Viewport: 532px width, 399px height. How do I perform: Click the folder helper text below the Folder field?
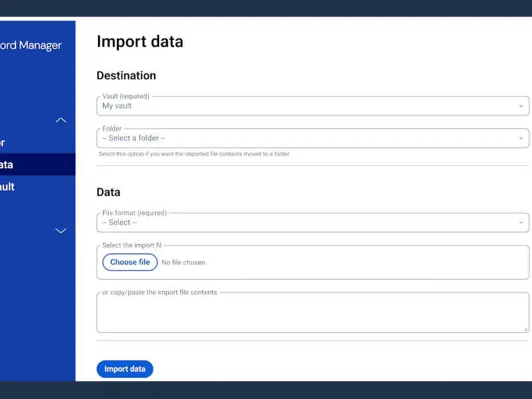(194, 154)
